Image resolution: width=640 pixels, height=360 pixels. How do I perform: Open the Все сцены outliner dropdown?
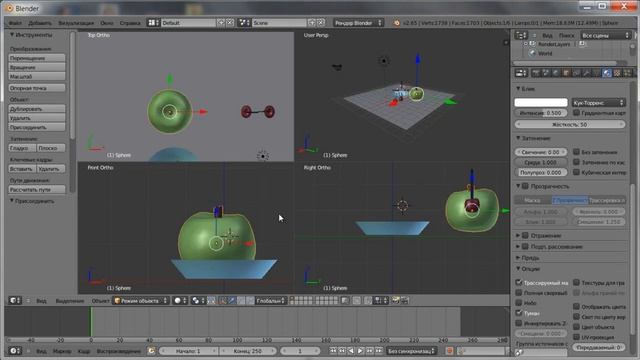(x=606, y=36)
